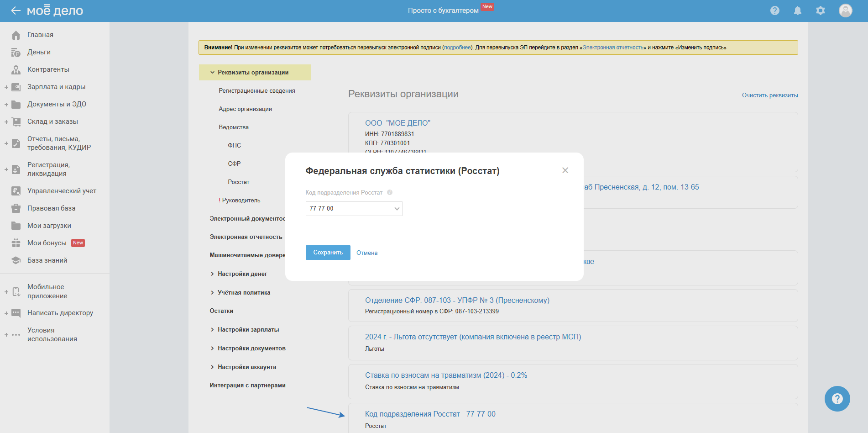Viewport: 868px width, 433px height.
Task: Click the Зарплата и кадры wallet icon
Action: (x=16, y=87)
